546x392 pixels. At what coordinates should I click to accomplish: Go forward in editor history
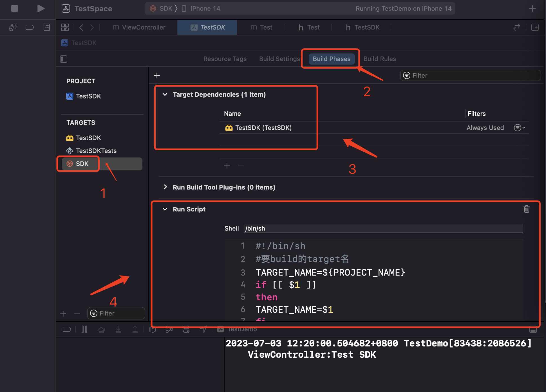click(x=92, y=27)
